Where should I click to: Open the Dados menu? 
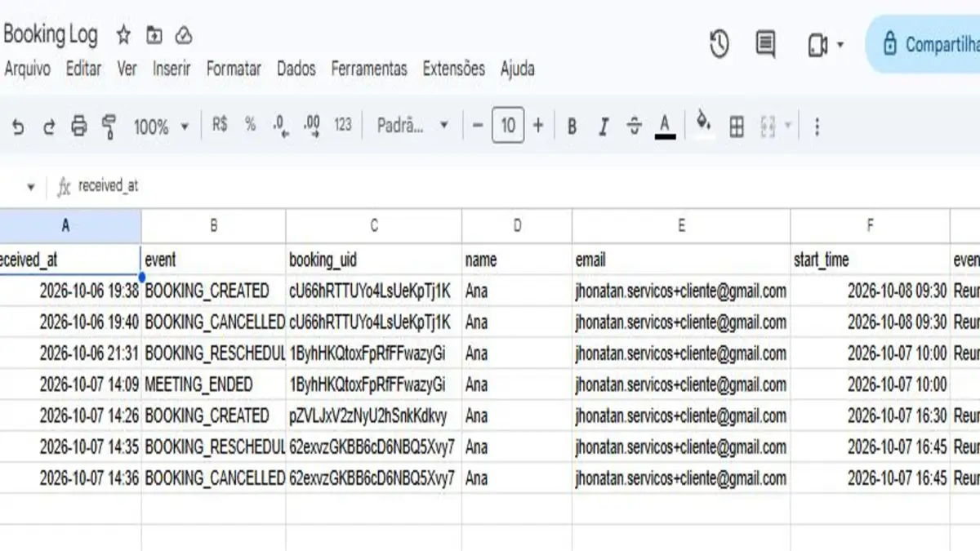[296, 69]
